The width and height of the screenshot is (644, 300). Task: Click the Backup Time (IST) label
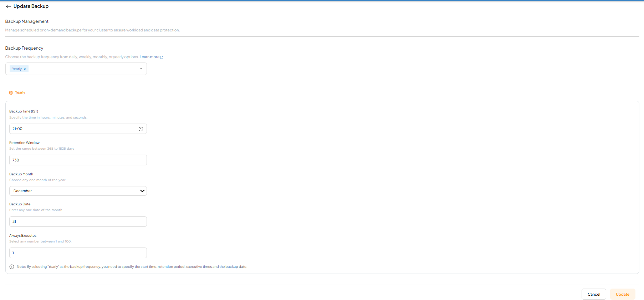click(x=24, y=111)
